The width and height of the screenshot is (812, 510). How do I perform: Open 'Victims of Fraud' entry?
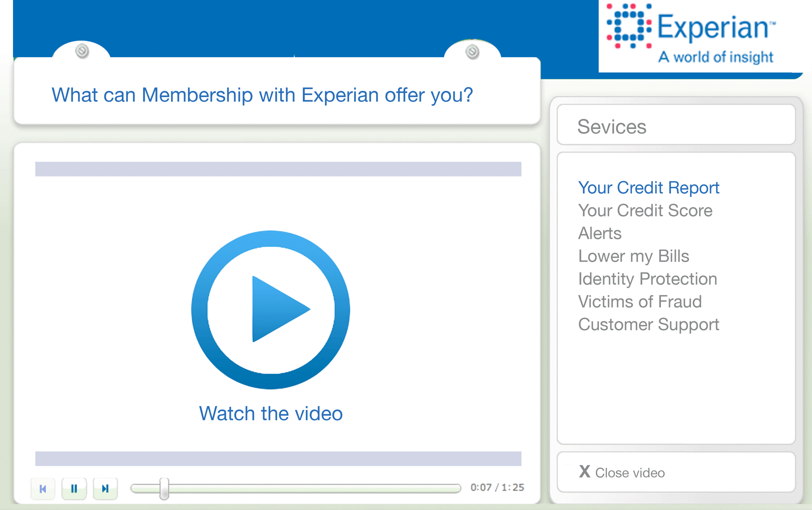pyautogui.click(x=640, y=302)
